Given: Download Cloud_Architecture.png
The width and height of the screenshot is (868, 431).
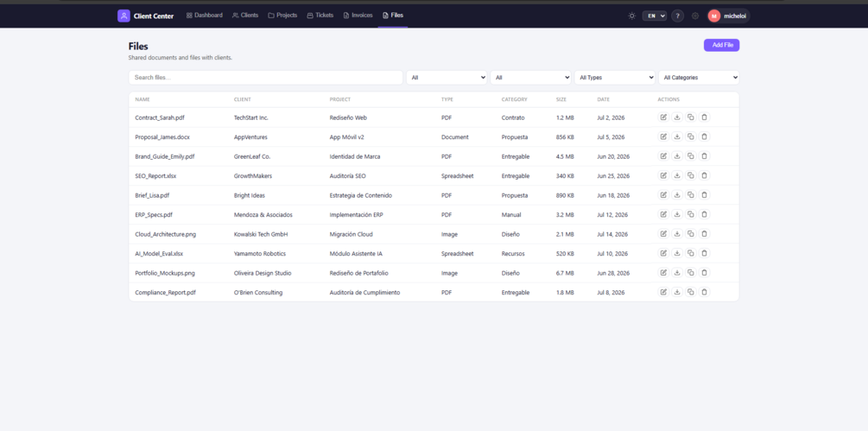Looking at the screenshot, I should tap(677, 233).
